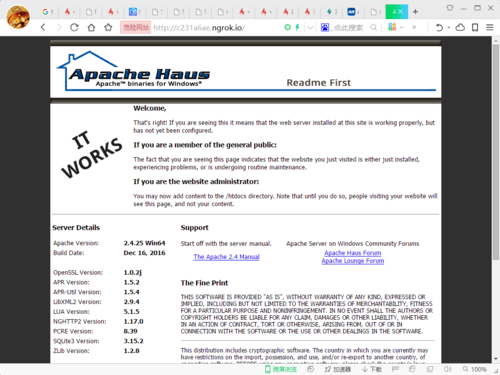The width and height of the screenshot is (500, 375).
Task: Click into the search box field
Action: (x=349, y=28)
